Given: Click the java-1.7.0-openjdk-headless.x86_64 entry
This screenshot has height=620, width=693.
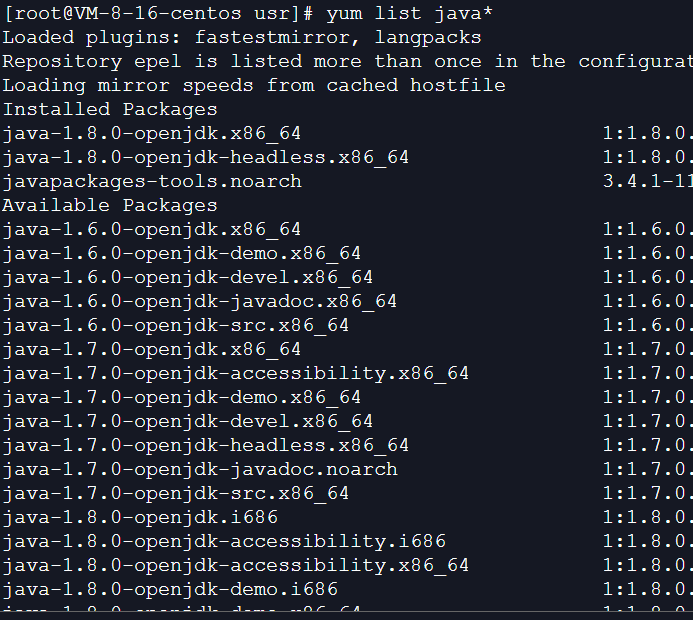Looking at the screenshot, I should (205, 445).
